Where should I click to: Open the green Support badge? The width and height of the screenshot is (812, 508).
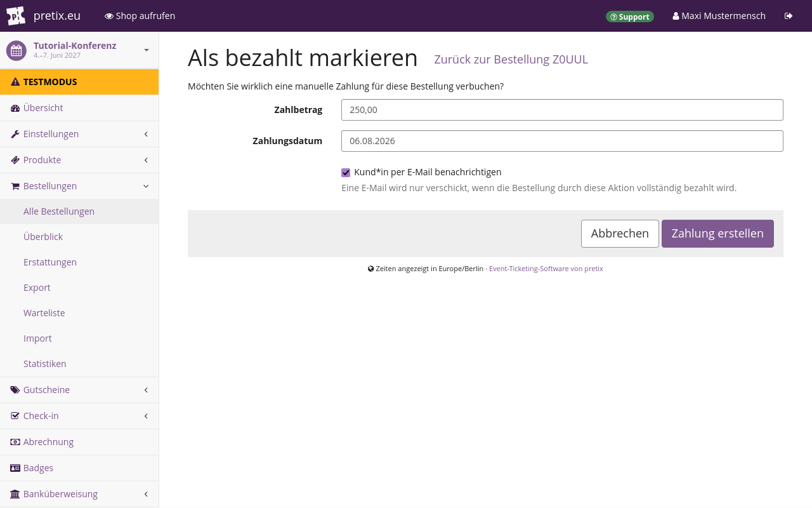(x=630, y=17)
